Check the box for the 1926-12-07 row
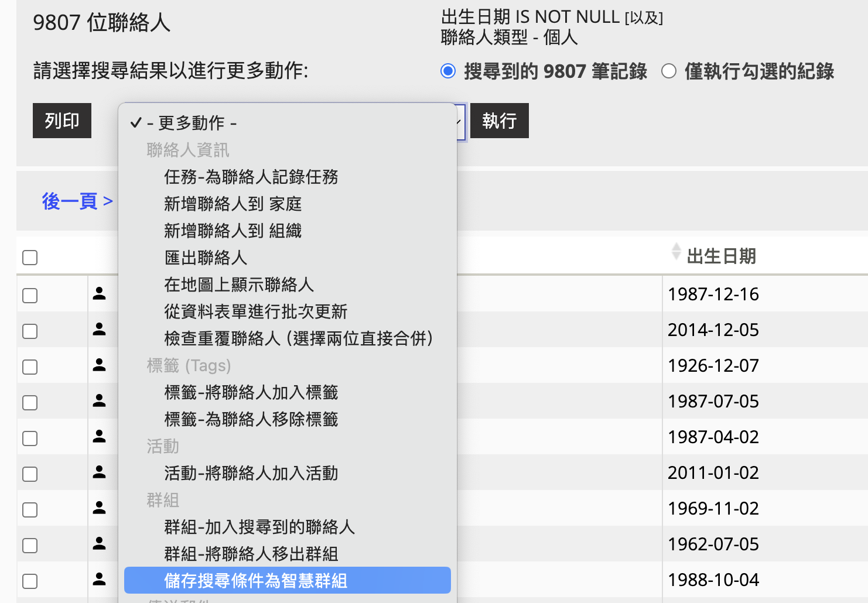 [x=30, y=367]
